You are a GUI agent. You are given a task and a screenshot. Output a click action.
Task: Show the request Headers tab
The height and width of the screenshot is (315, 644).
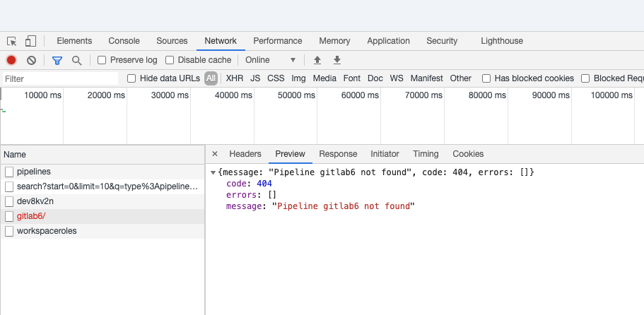click(x=245, y=154)
